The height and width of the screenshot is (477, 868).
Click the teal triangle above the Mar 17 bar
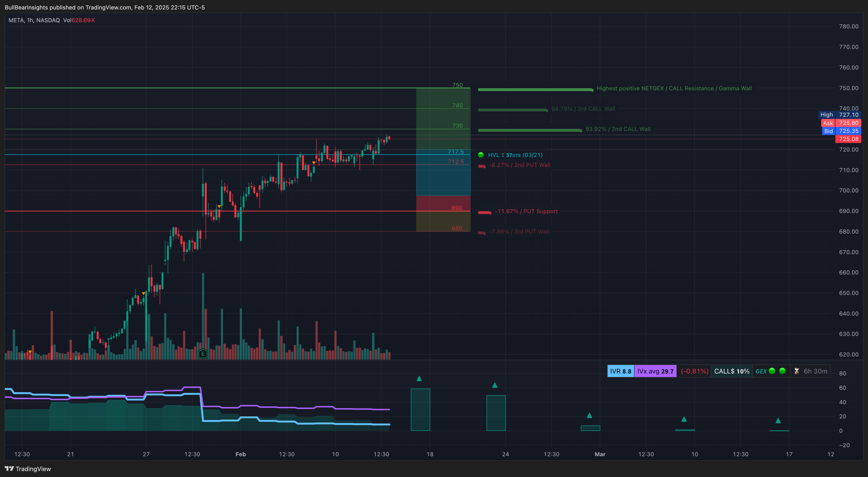pos(778,421)
